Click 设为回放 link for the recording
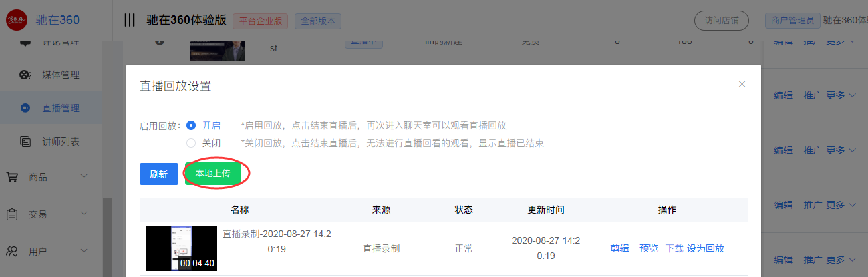 tap(706, 248)
